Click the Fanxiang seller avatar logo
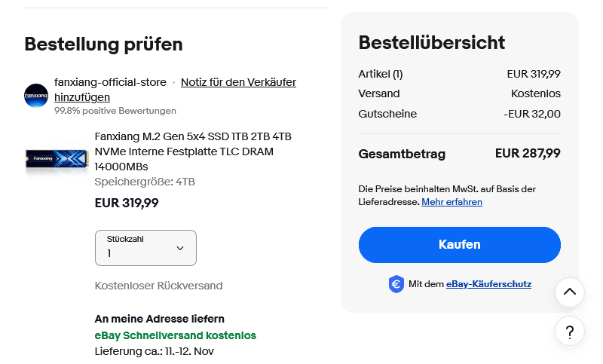The image size is (603, 364). [36, 95]
